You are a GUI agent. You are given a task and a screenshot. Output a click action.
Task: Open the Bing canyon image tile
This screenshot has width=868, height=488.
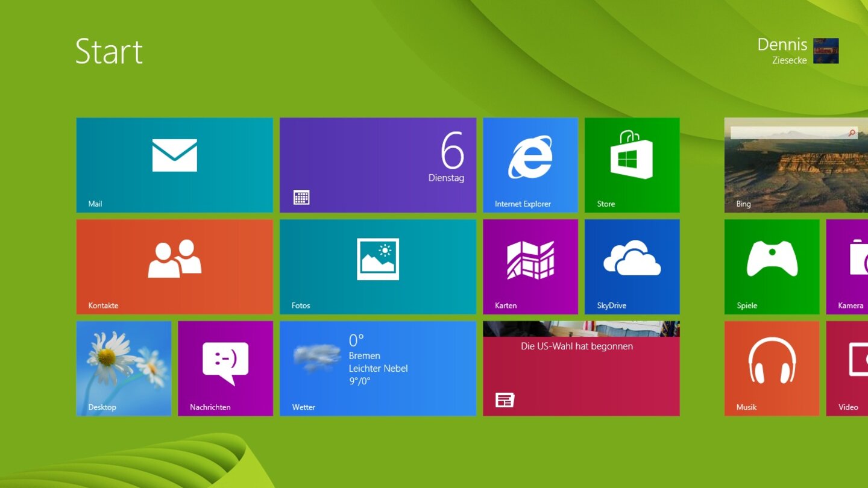coord(796,164)
